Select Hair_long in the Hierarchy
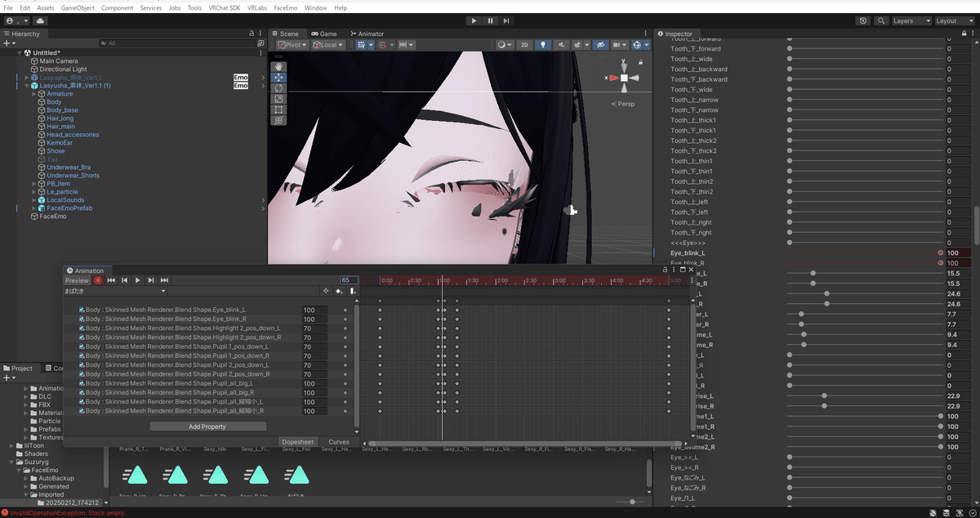 point(60,118)
